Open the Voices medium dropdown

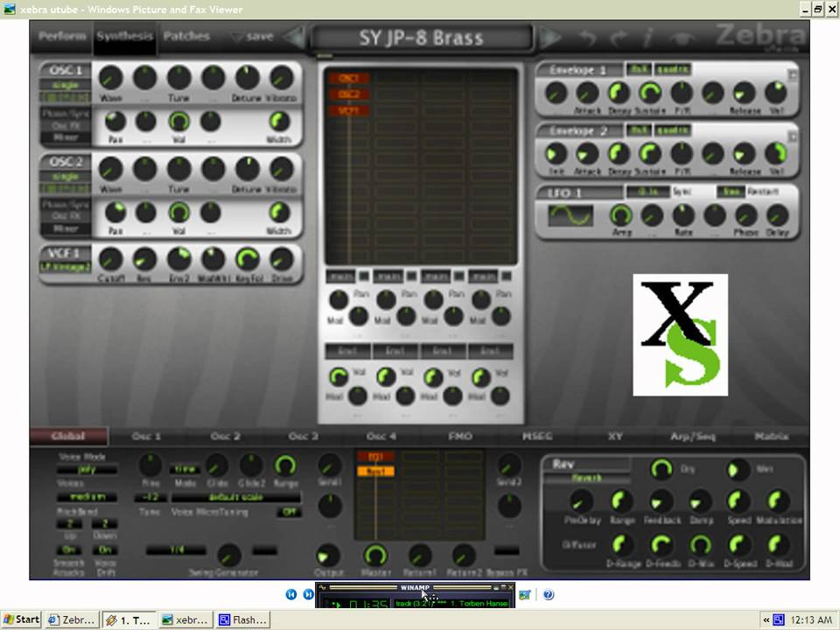point(87,497)
